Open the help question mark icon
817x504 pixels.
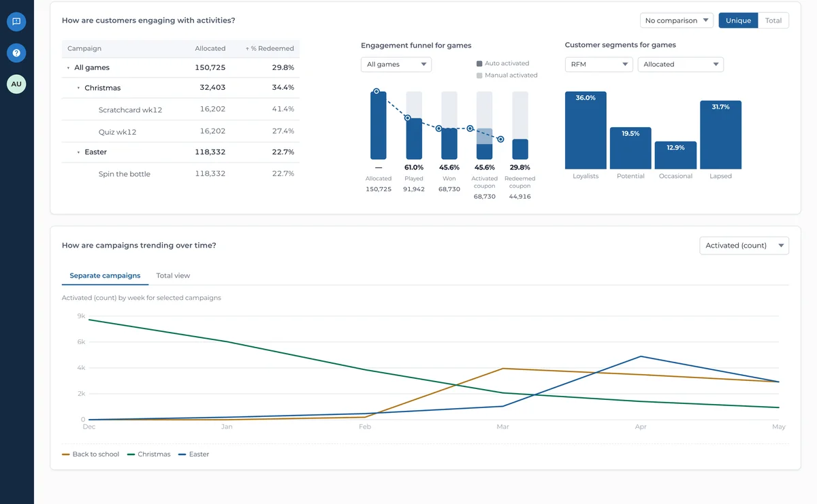pos(16,53)
